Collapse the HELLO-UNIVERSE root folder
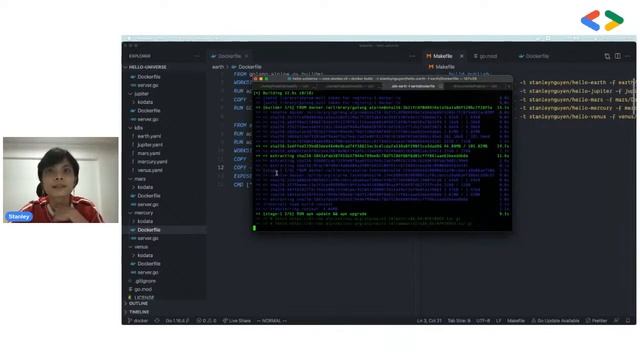This screenshot has width=640, height=360. 147,67
